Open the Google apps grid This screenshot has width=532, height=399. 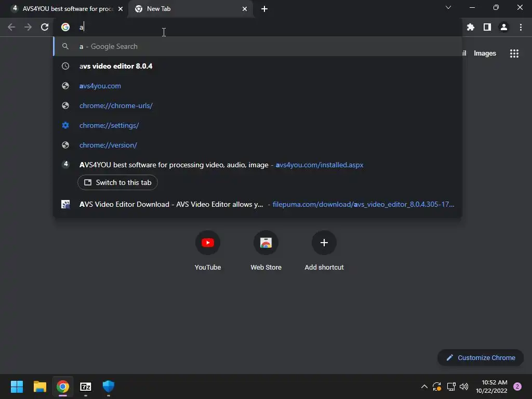click(514, 54)
